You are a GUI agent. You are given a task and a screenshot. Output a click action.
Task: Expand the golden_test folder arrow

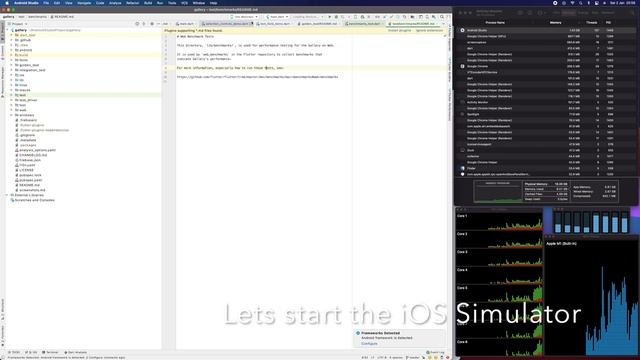click(11, 65)
